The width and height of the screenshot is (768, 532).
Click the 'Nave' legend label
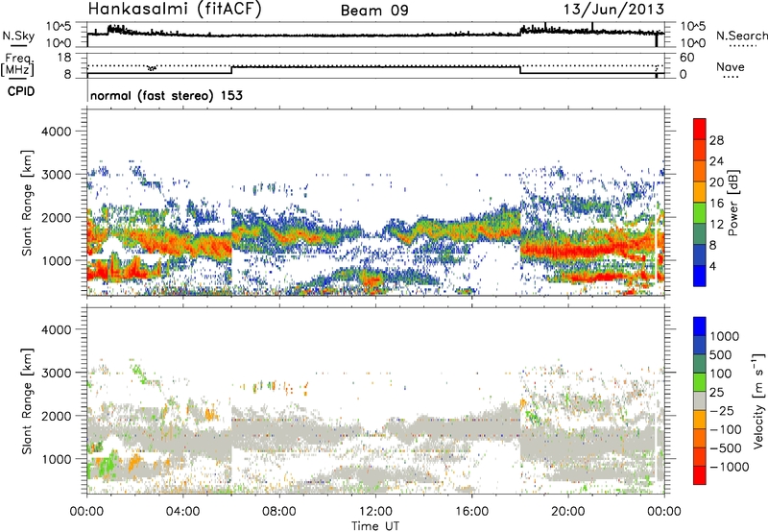tap(731, 66)
